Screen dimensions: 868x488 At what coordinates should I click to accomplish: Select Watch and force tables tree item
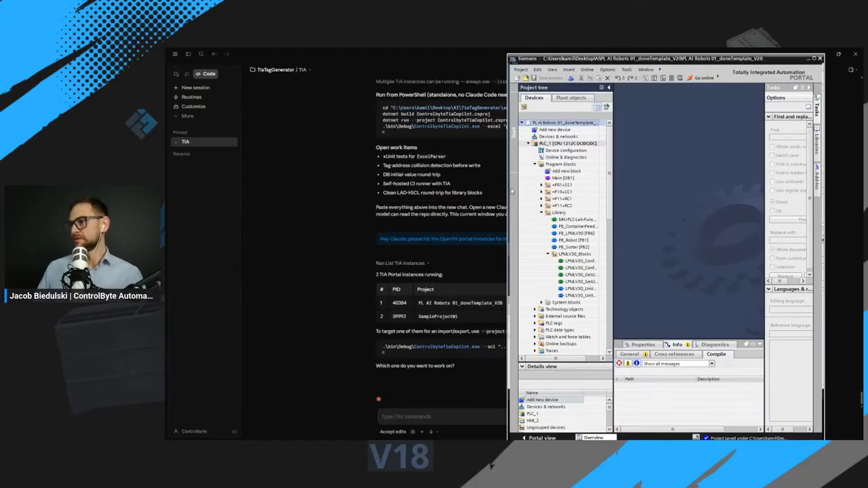[x=568, y=337]
